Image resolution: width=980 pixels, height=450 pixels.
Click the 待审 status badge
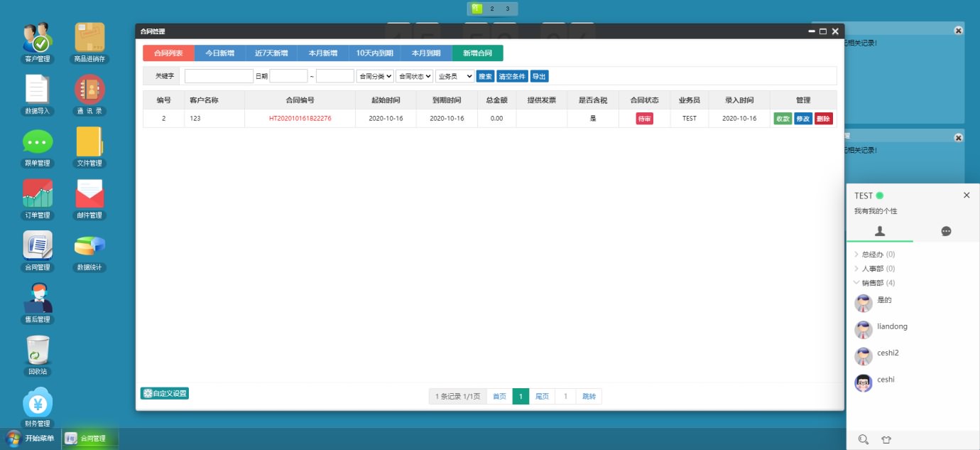coord(644,119)
